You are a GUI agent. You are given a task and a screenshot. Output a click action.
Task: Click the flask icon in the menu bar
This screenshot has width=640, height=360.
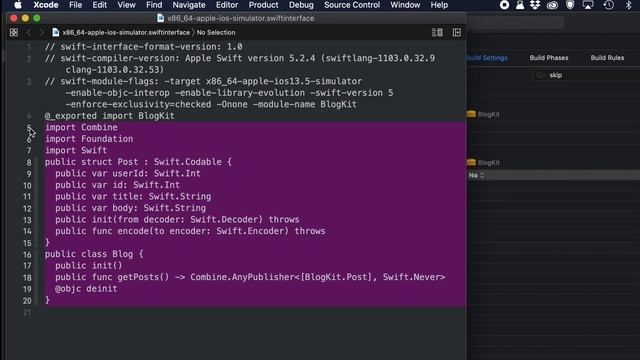(520, 5)
